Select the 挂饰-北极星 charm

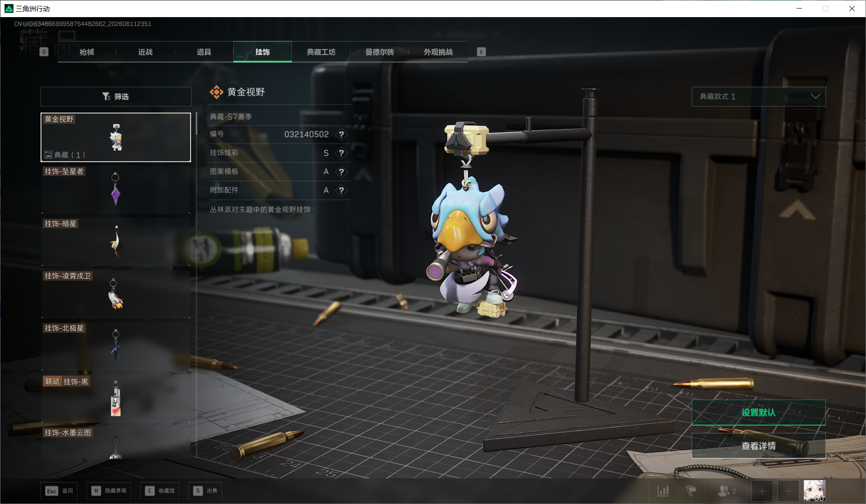pyautogui.click(x=116, y=346)
